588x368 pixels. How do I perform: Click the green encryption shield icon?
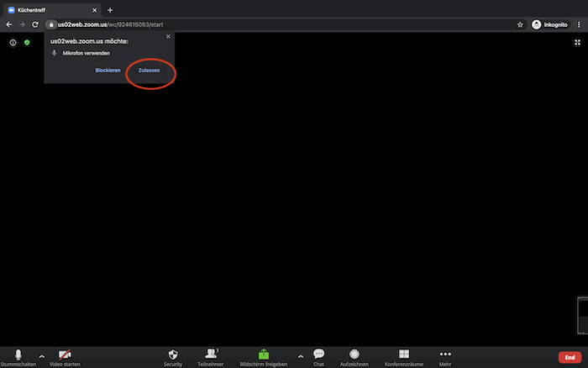tap(27, 42)
